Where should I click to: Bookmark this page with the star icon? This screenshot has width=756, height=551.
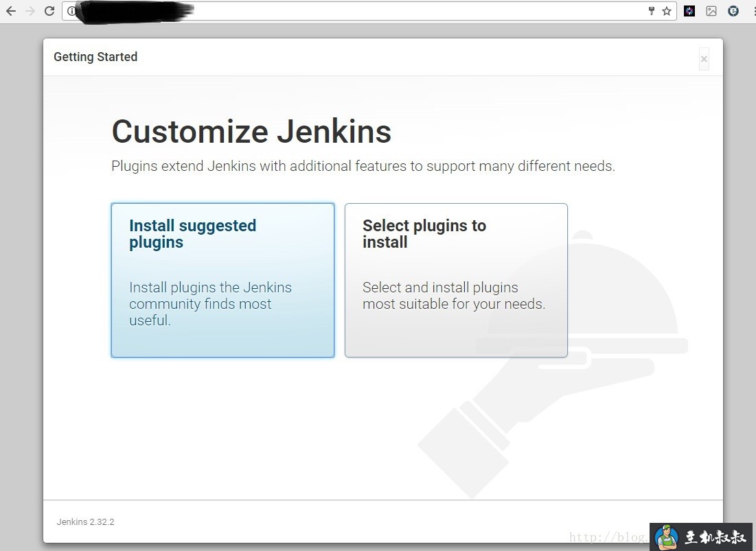tap(667, 11)
